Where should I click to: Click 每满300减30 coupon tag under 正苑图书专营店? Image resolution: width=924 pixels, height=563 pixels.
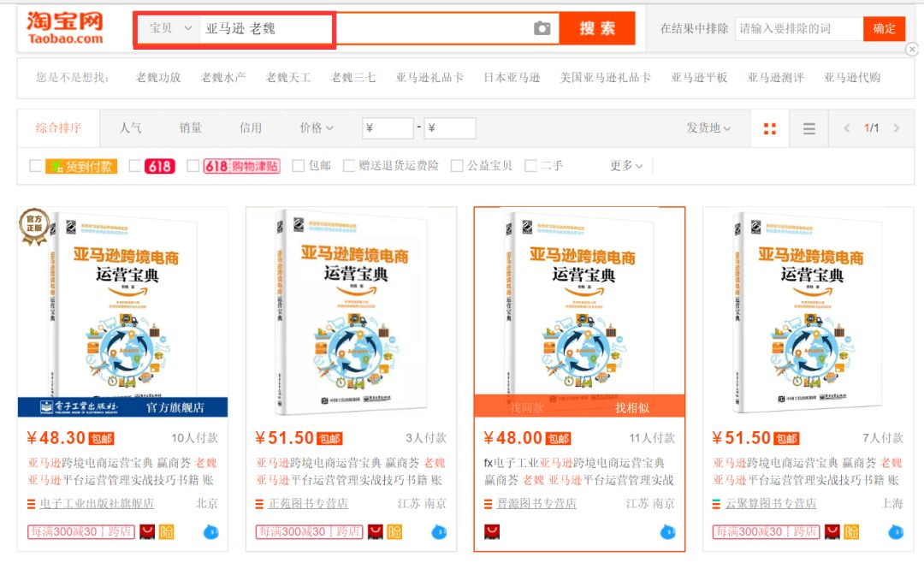coord(310,532)
